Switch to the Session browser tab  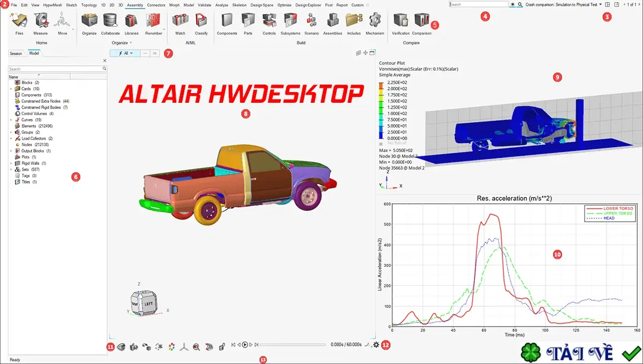[16, 54]
